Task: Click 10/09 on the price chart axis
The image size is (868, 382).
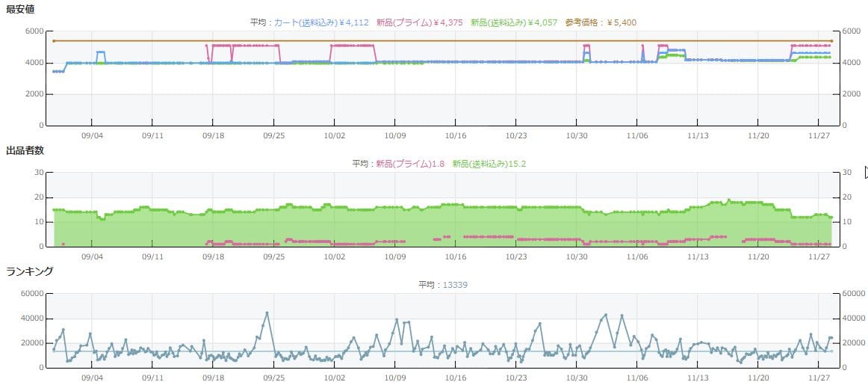Action: (x=394, y=135)
